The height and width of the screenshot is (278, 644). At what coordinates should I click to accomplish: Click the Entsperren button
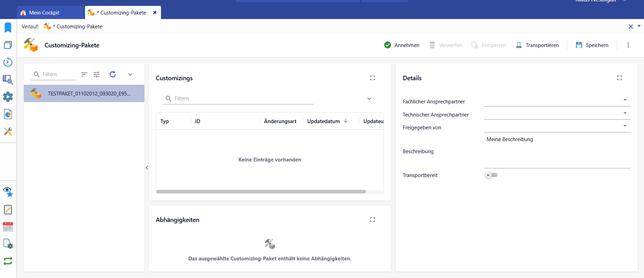[489, 45]
